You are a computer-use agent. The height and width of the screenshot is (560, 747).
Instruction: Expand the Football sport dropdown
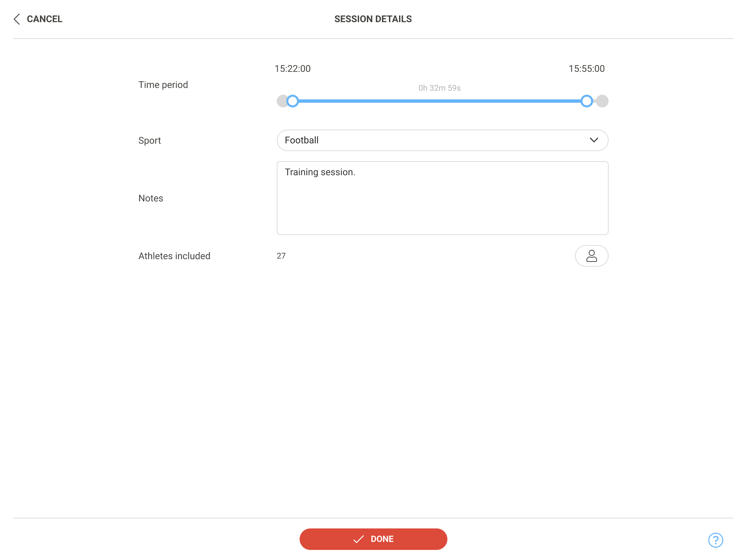442,140
